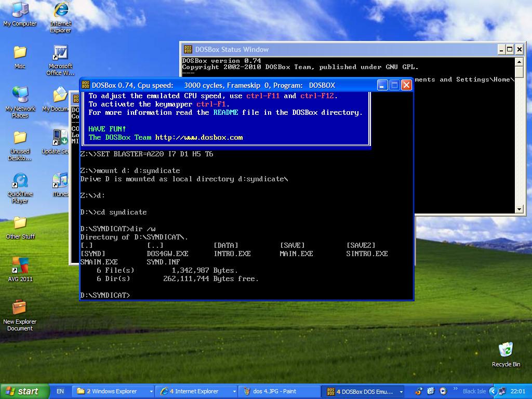Click [SAVE2] directory entry

pyautogui.click(x=361, y=245)
